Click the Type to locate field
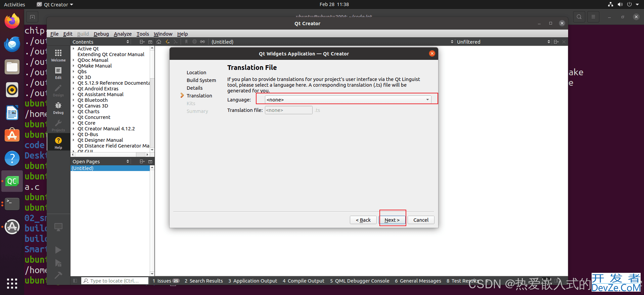 coord(115,281)
